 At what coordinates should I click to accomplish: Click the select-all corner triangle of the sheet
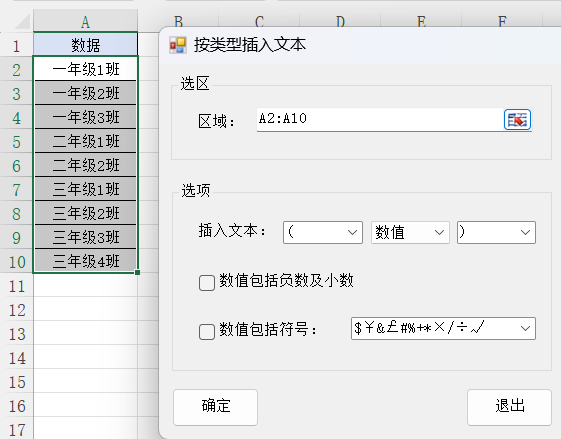23,22
